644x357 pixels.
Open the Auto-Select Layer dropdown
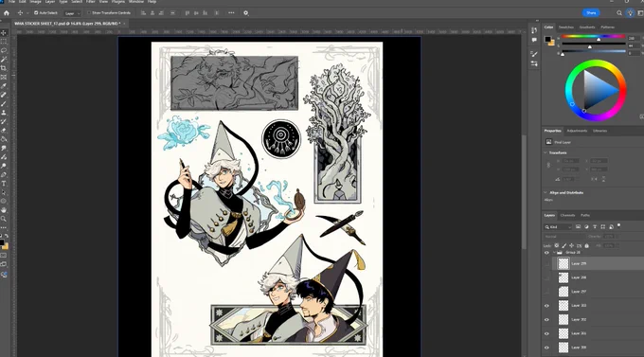click(72, 13)
